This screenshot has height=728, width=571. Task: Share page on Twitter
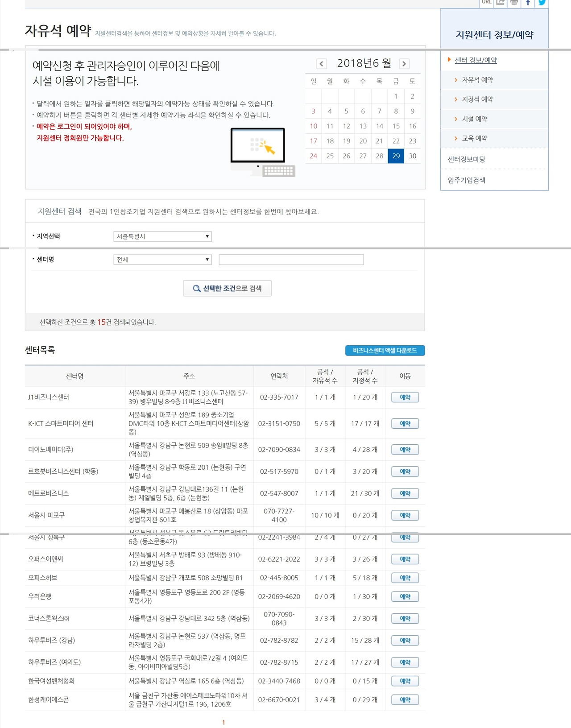pyautogui.click(x=542, y=3)
